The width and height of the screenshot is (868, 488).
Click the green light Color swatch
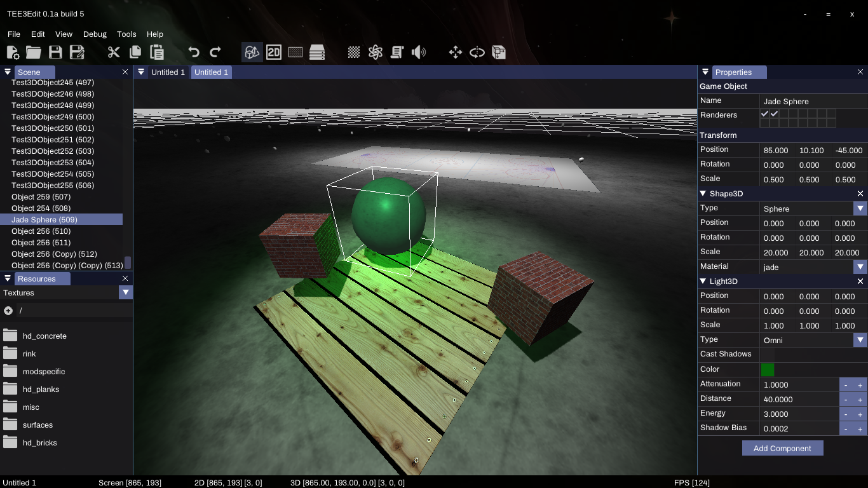(767, 369)
